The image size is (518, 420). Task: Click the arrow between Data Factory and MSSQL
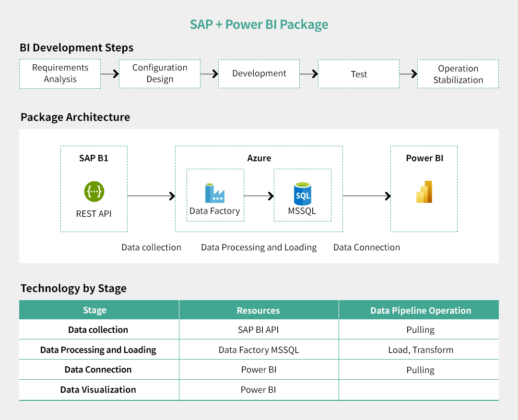(x=259, y=196)
